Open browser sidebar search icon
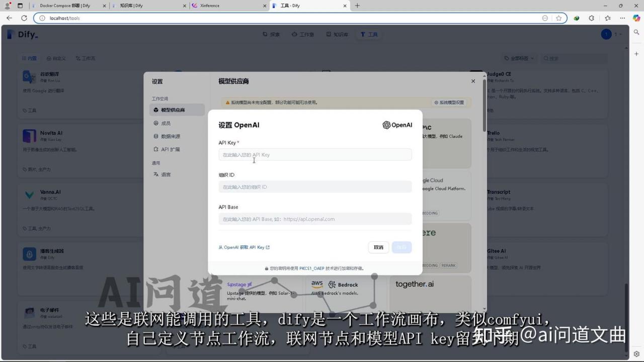The height and width of the screenshot is (362, 644). pyautogui.click(x=636, y=33)
